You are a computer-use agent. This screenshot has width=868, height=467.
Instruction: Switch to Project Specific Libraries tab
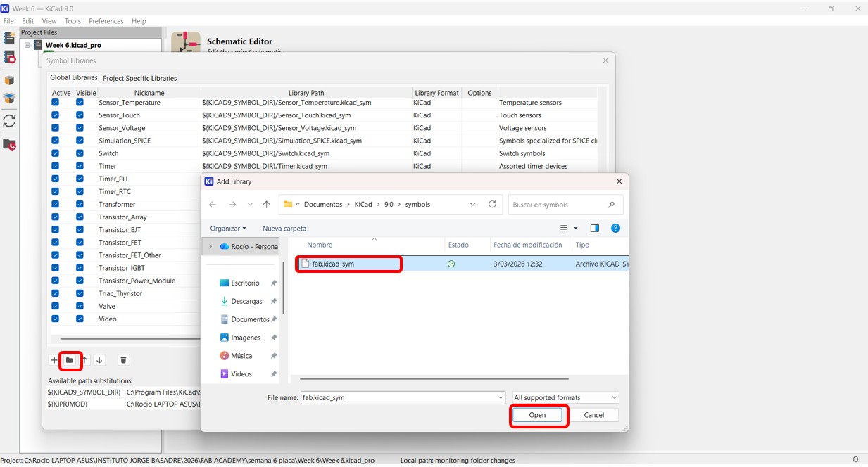tap(140, 78)
